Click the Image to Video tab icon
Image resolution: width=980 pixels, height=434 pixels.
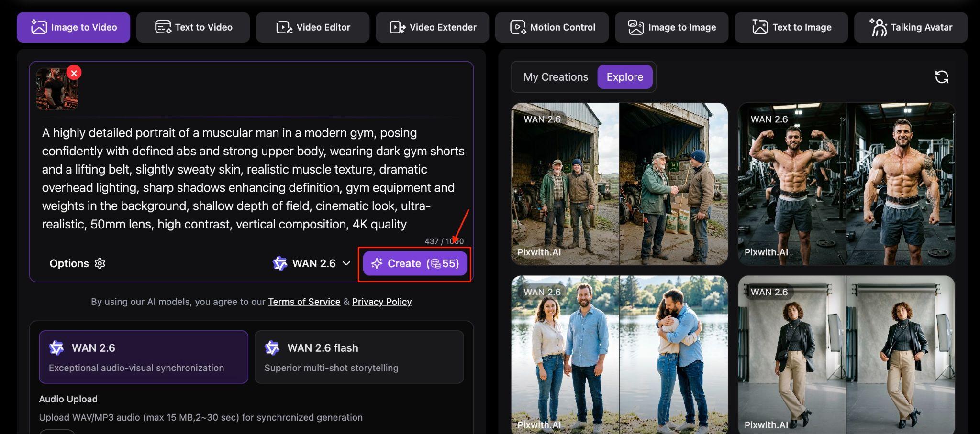click(x=39, y=27)
